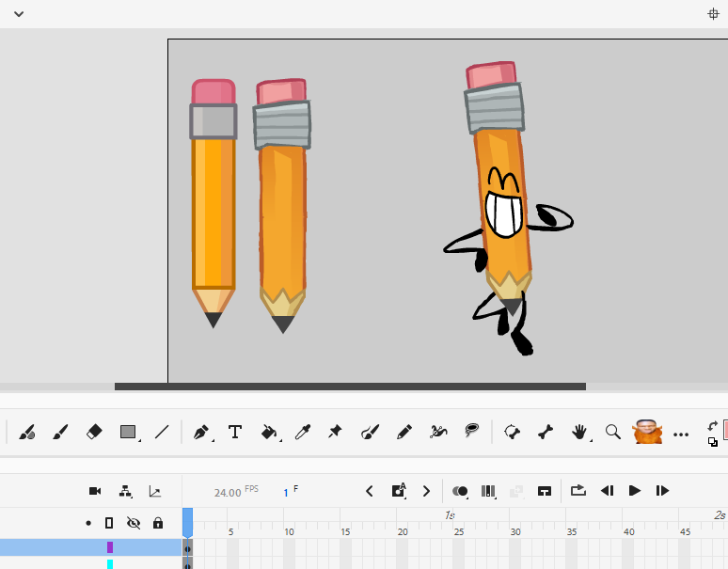Select the Rectangle tool
728x569 pixels.
coord(128,432)
